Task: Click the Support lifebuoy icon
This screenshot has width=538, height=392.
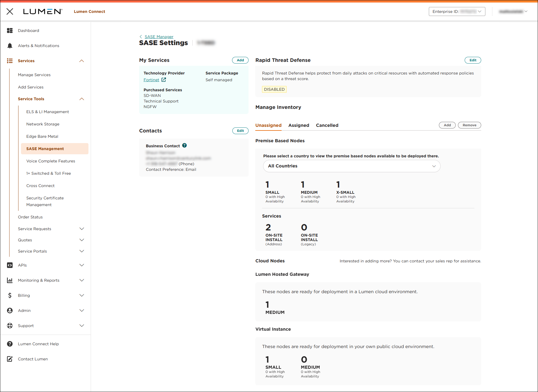Action: (x=10, y=326)
